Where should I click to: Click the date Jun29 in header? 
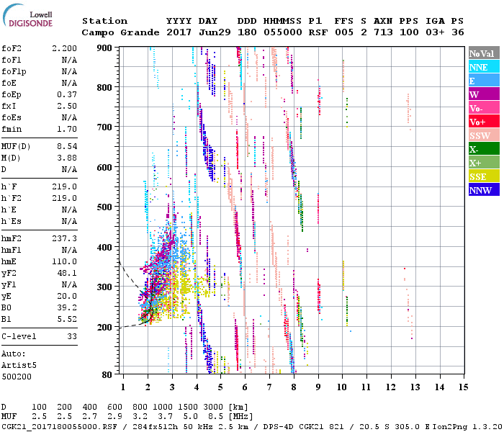pos(215,32)
